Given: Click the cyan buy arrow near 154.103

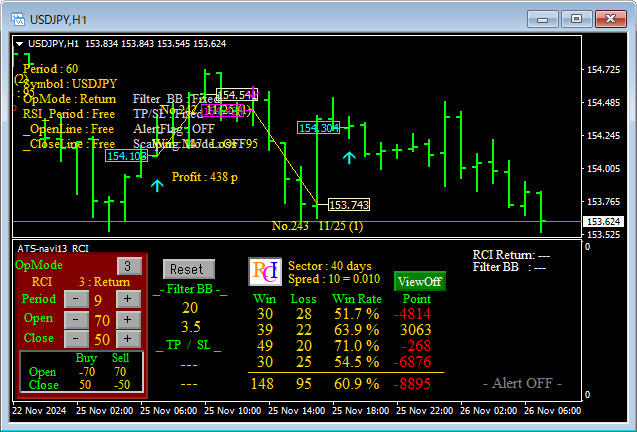Looking at the screenshot, I should point(157,186).
